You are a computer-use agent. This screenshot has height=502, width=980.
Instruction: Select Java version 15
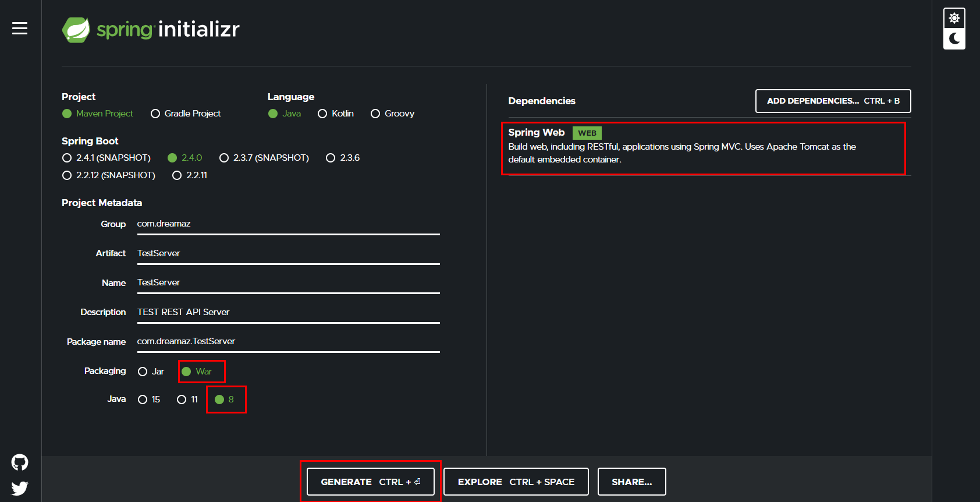[149, 400]
